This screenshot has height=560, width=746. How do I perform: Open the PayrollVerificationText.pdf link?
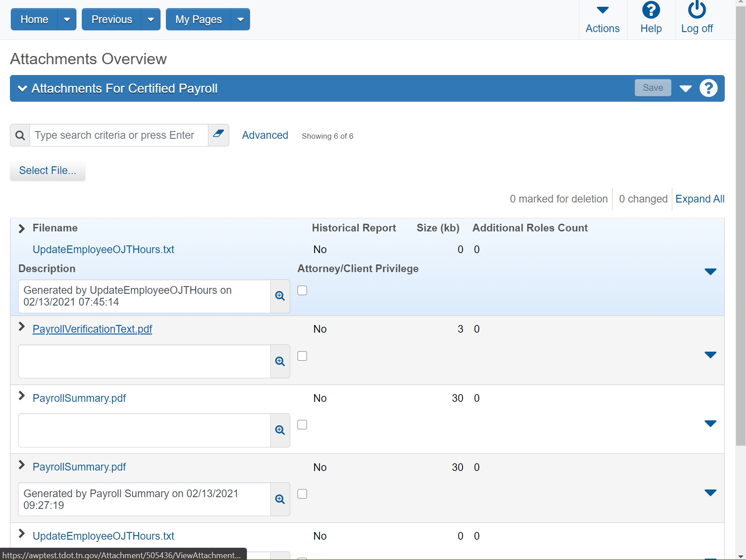tap(92, 329)
